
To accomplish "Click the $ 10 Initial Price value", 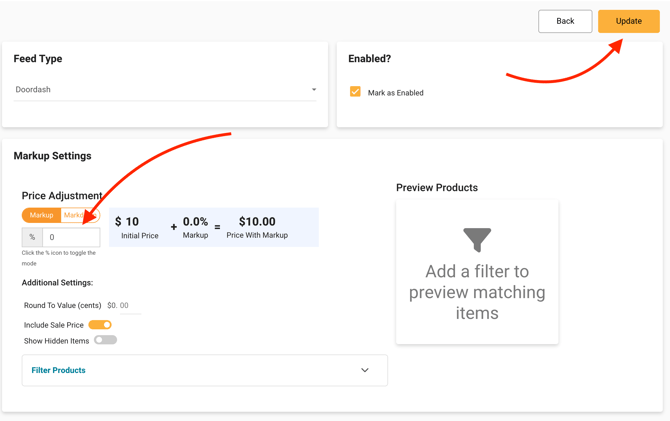I will (127, 221).
